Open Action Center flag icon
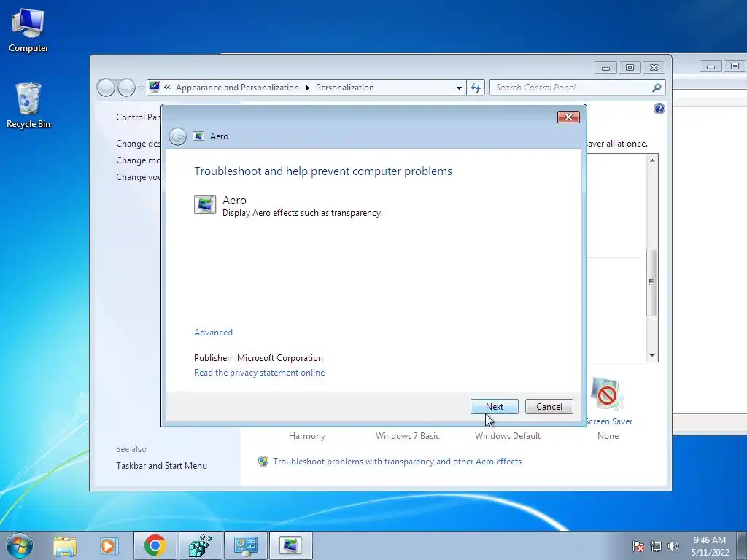The height and width of the screenshot is (560, 747). pos(638,546)
